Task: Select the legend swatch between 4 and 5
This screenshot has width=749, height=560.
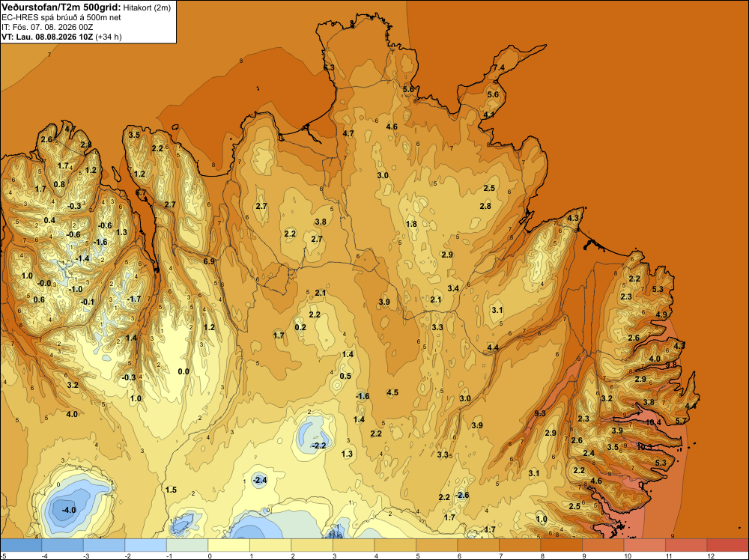Action: (x=395, y=545)
